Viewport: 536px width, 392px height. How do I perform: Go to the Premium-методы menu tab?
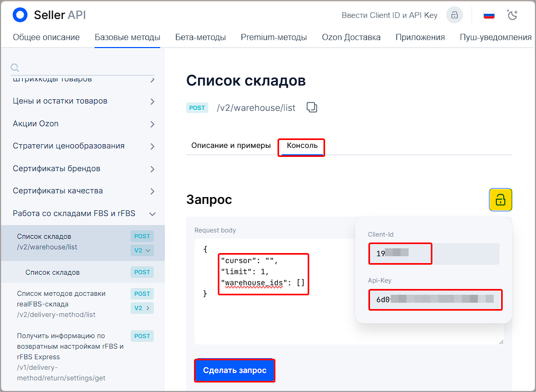click(273, 38)
